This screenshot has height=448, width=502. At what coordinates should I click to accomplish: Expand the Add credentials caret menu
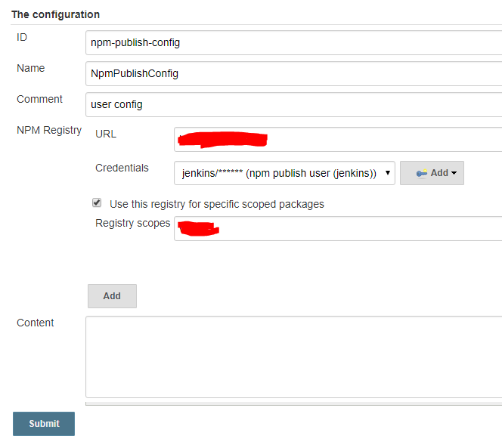tap(454, 173)
